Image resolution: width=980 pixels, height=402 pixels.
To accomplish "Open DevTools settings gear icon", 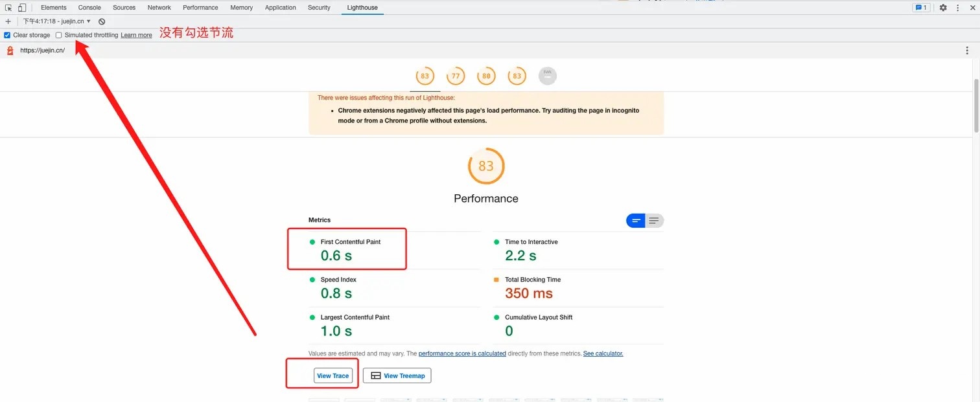I will (x=943, y=8).
